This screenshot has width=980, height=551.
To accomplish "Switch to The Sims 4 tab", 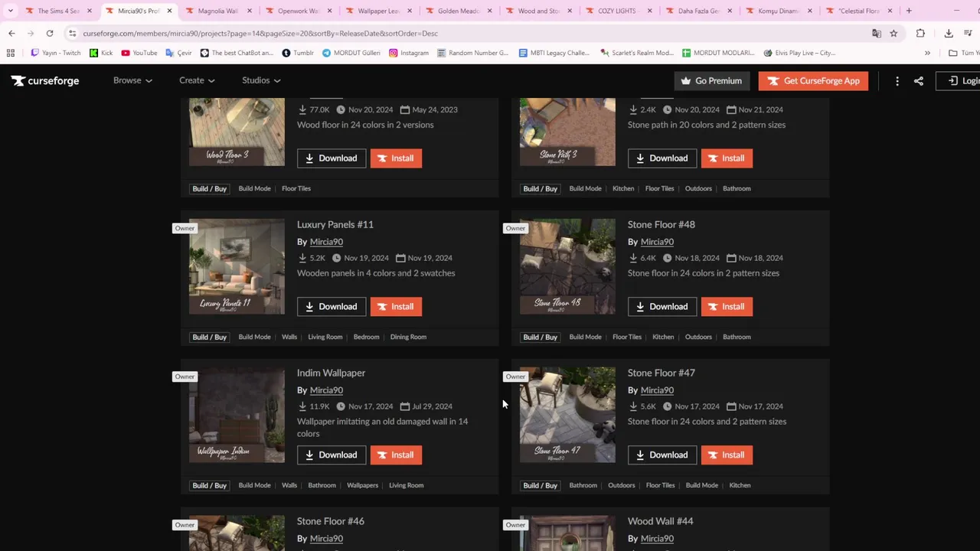I will [58, 11].
